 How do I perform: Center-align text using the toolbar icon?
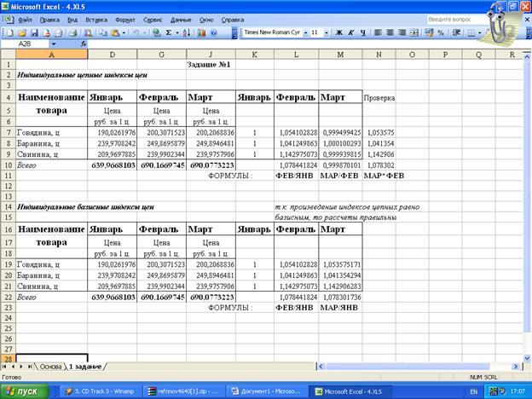[390, 32]
